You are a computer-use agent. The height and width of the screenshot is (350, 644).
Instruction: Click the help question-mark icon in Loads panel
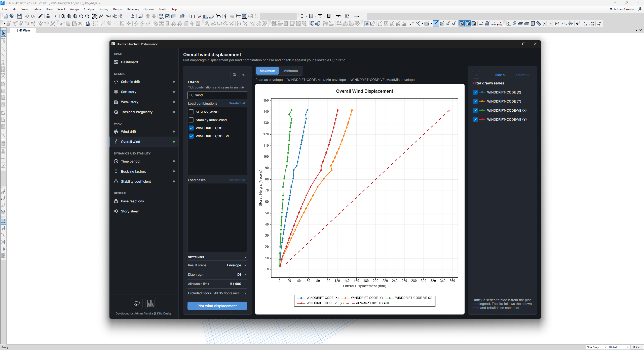coord(234,75)
